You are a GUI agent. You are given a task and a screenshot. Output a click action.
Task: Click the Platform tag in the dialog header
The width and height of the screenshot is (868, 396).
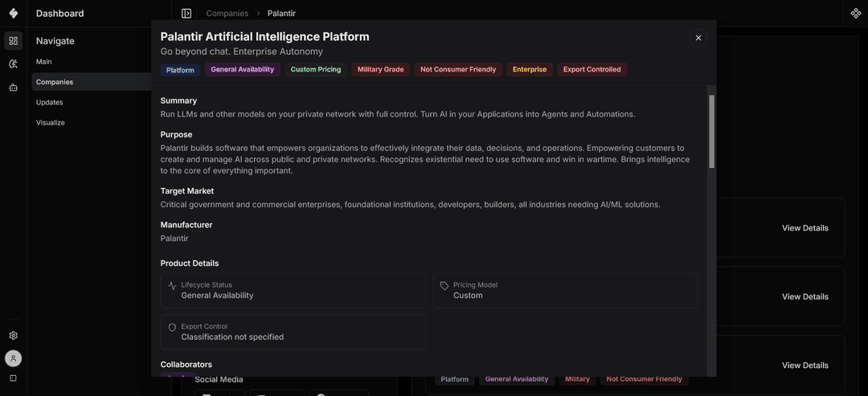(181, 70)
